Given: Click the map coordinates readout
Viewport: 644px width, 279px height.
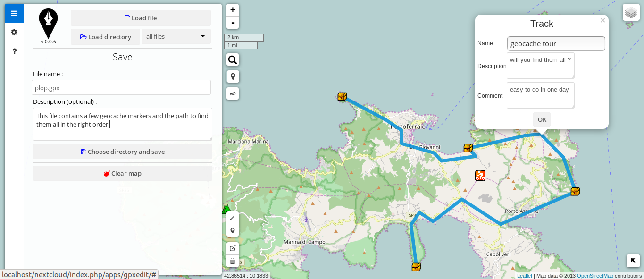Looking at the screenshot, I should tap(246, 276).
